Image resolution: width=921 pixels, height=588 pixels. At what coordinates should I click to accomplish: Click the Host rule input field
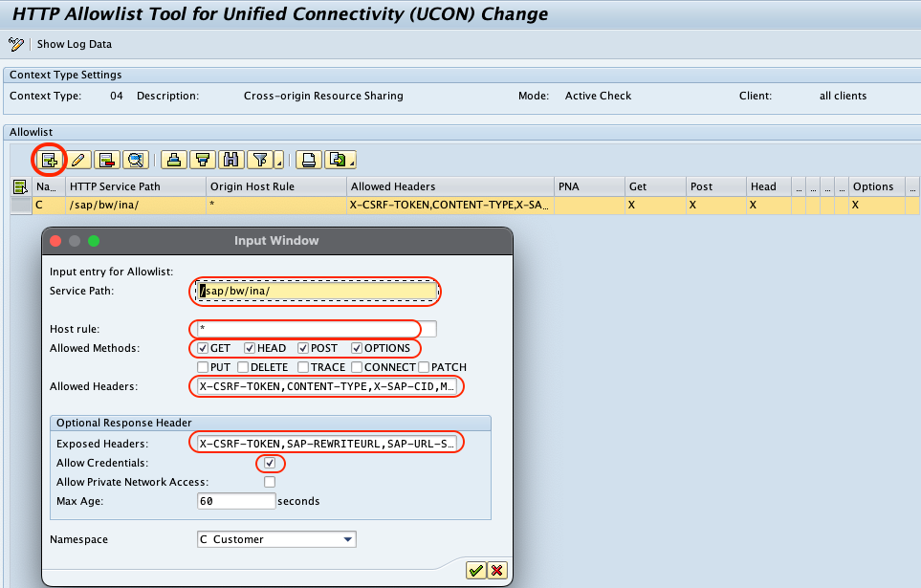317,328
